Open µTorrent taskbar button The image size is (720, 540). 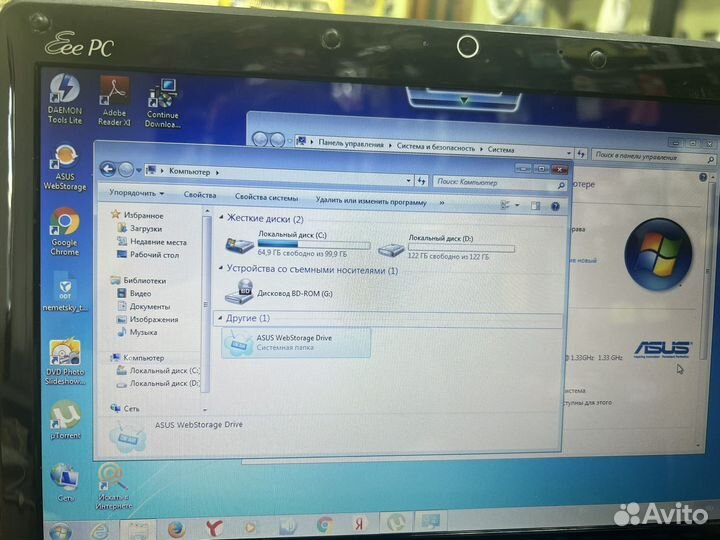pos(396,523)
